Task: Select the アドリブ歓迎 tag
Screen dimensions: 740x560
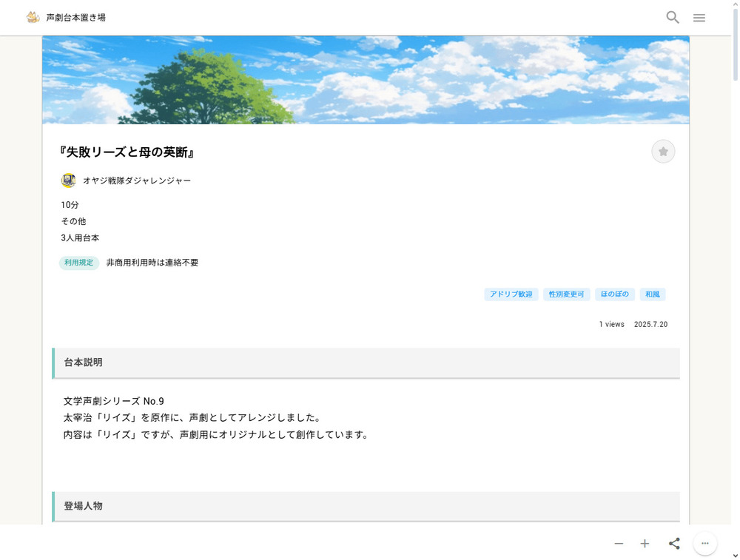Action: pyautogui.click(x=511, y=294)
